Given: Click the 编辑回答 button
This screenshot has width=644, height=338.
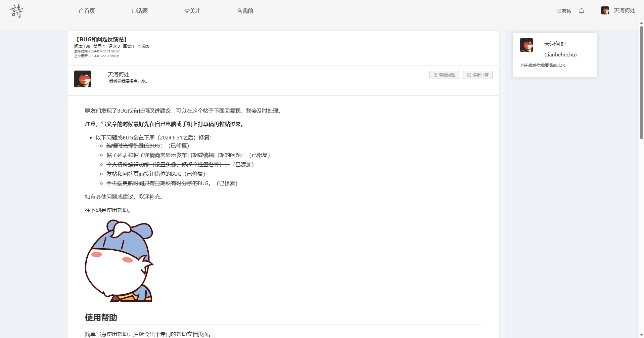Looking at the screenshot, I should point(477,75).
